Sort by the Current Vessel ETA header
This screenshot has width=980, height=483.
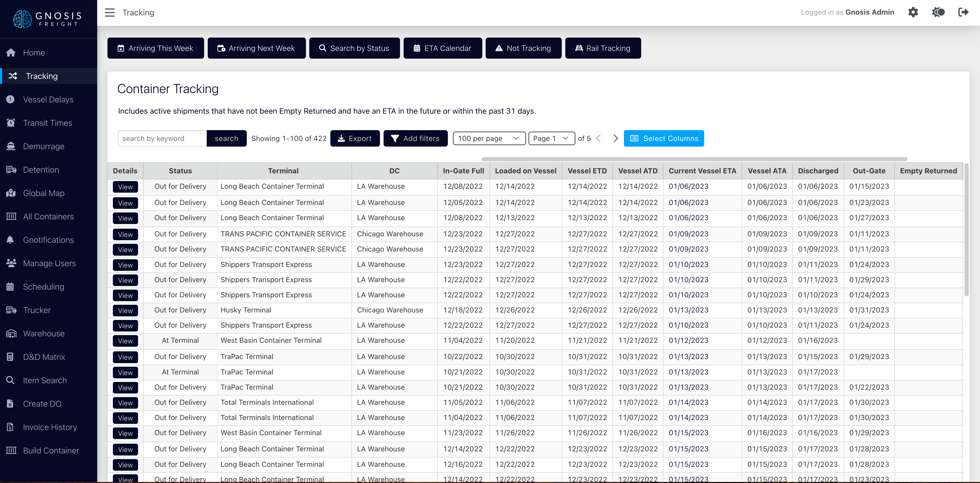pos(702,171)
